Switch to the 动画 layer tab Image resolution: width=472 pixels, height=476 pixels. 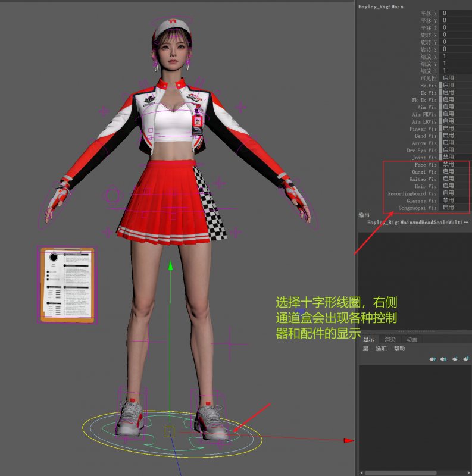[x=411, y=339]
